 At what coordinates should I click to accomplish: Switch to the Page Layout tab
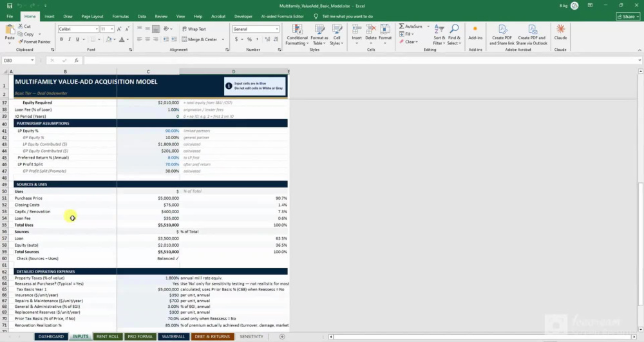pos(92,16)
